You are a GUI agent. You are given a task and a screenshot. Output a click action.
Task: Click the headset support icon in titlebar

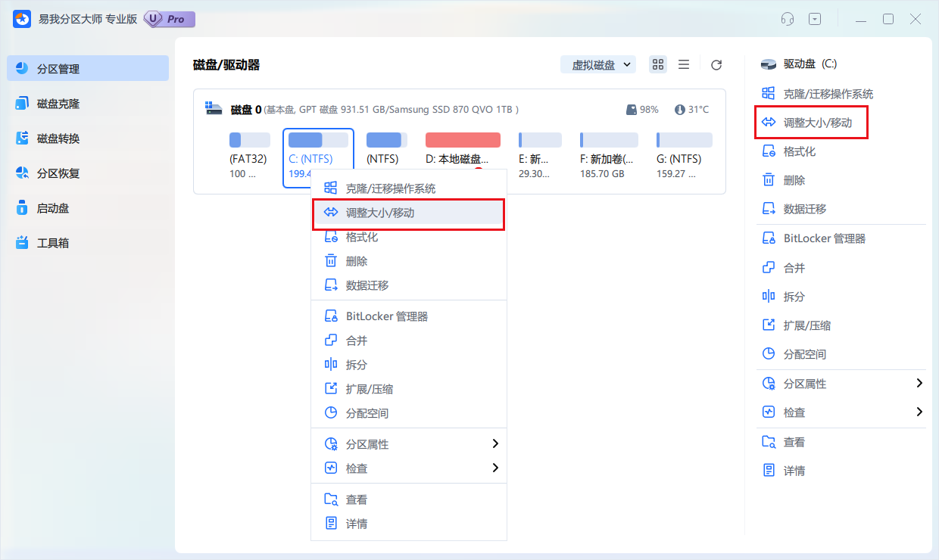pos(787,18)
